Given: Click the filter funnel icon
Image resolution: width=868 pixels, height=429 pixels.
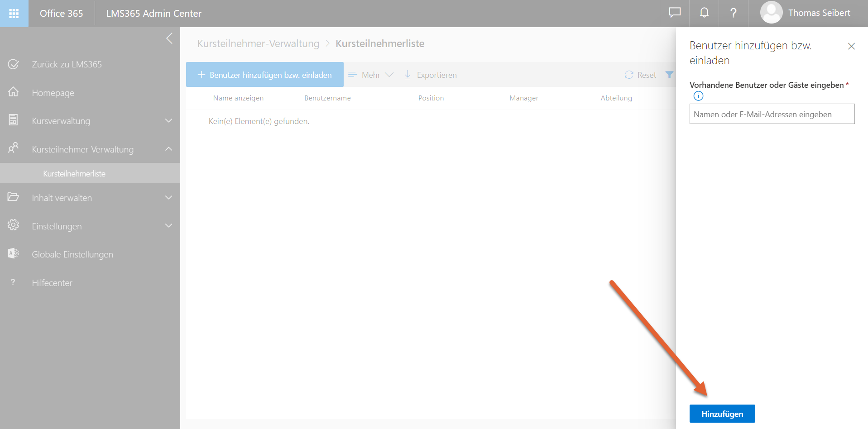Looking at the screenshot, I should pos(669,75).
